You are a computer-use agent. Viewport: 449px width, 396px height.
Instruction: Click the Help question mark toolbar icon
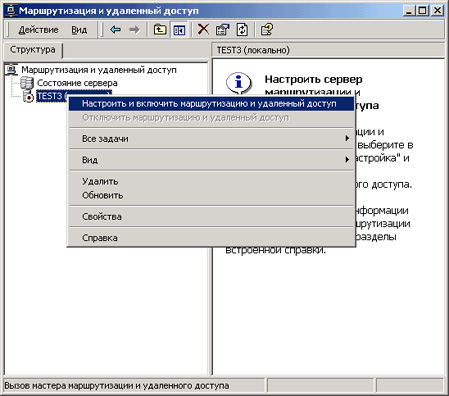point(267,30)
